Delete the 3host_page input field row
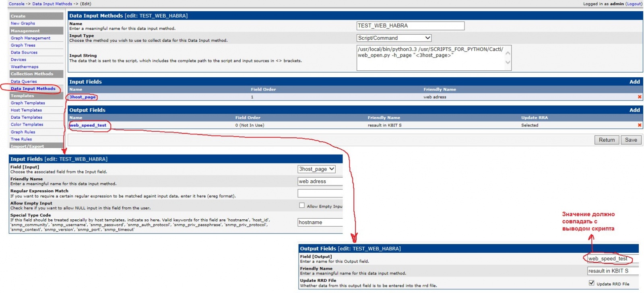This screenshot has height=293, width=644. coord(640,97)
